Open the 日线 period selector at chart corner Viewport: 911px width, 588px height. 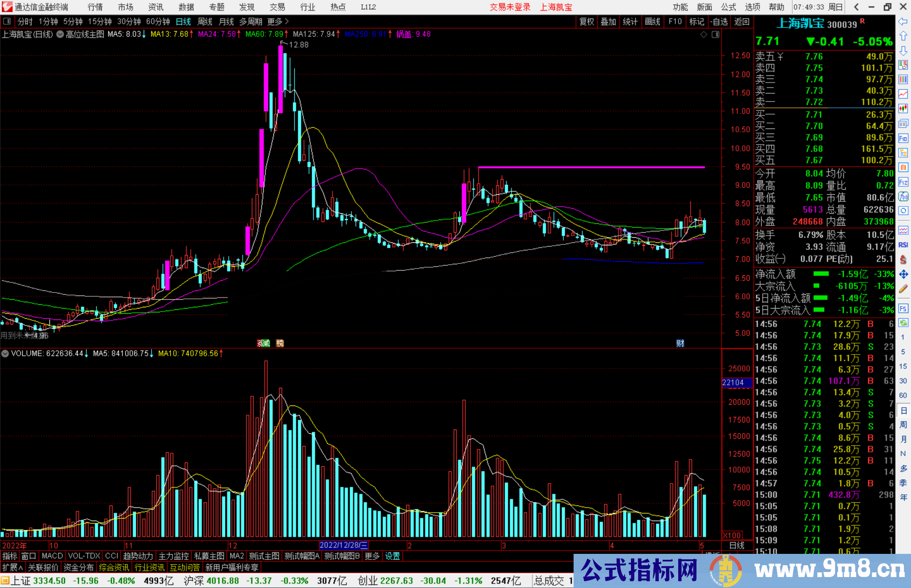coord(737,545)
